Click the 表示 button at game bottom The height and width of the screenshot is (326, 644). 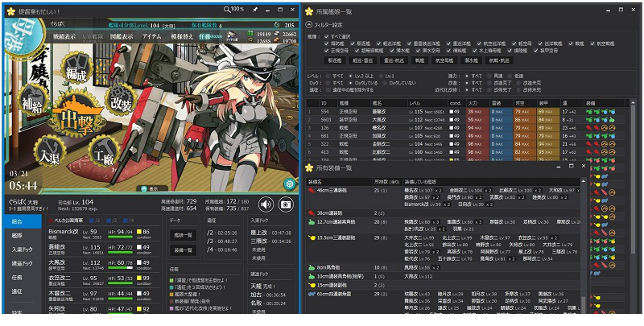[x=151, y=188]
